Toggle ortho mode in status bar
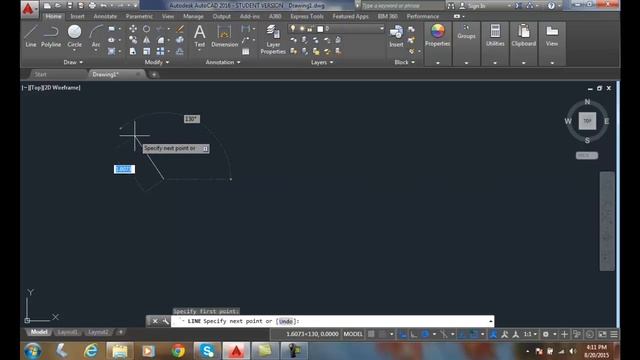Image resolution: width=640 pixels, height=360 pixels. pyautogui.click(x=413, y=334)
